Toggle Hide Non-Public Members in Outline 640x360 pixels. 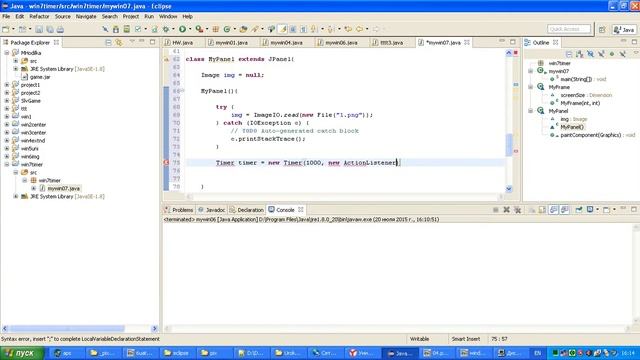click(612, 54)
